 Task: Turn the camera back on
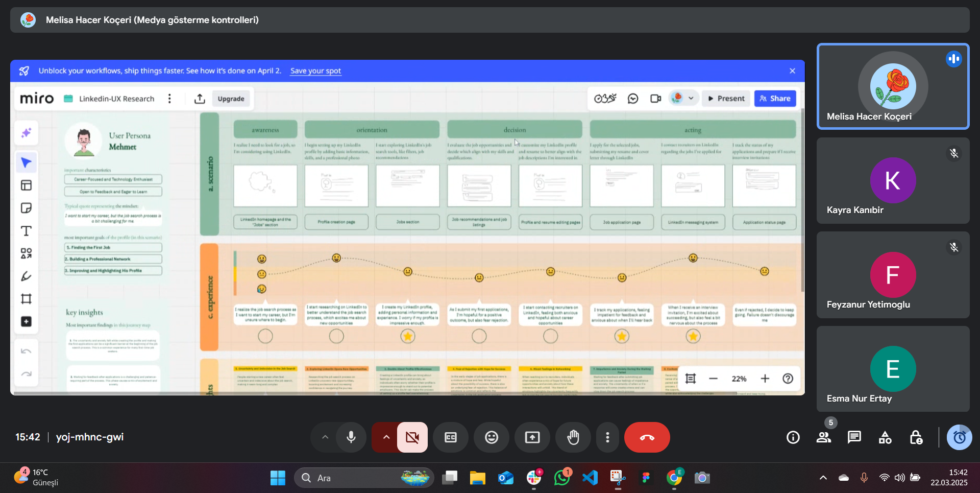(412, 437)
